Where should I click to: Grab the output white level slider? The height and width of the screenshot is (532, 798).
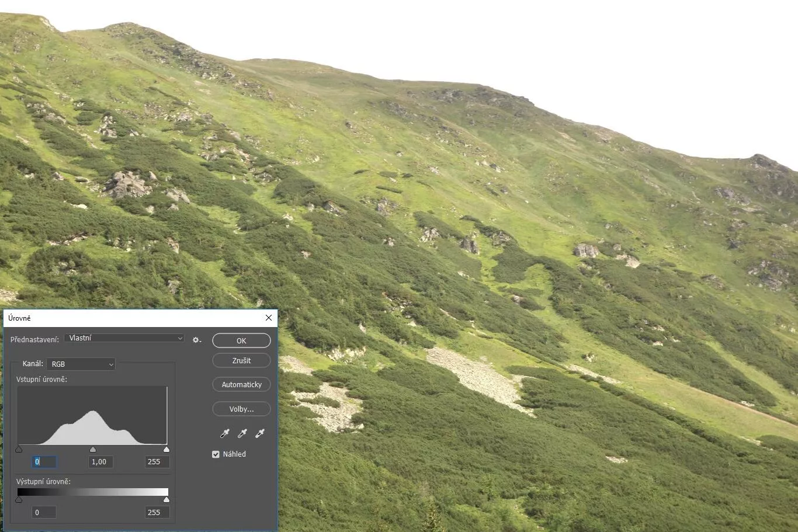click(166, 500)
